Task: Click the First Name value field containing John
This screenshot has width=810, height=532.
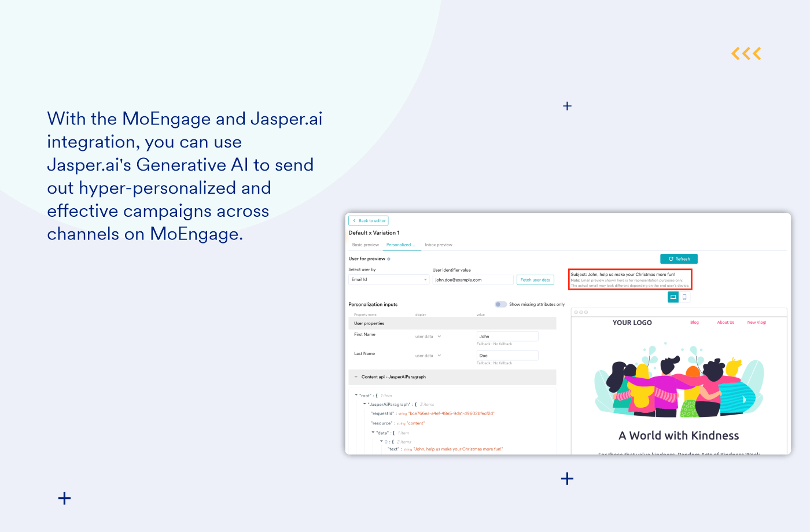Action: pyautogui.click(x=507, y=336)
